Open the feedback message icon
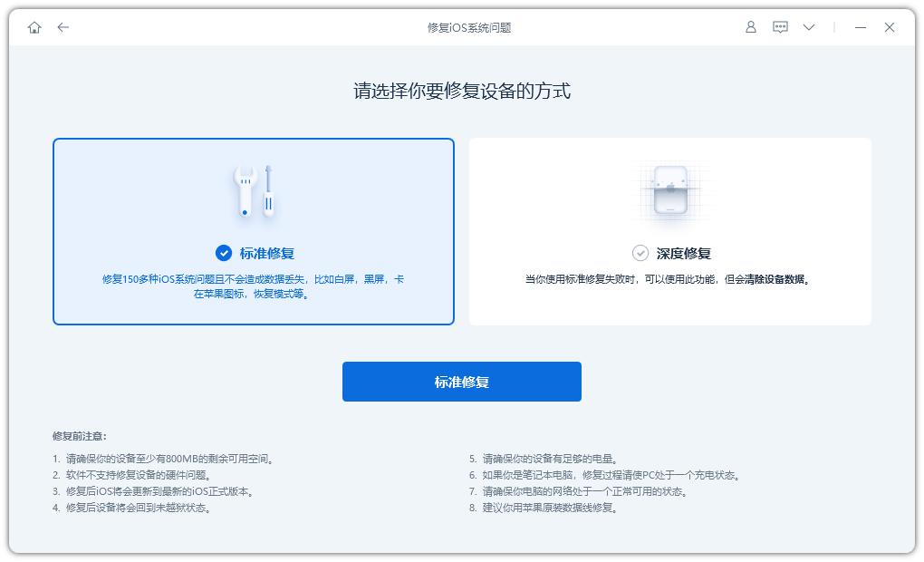 [780, 27]
